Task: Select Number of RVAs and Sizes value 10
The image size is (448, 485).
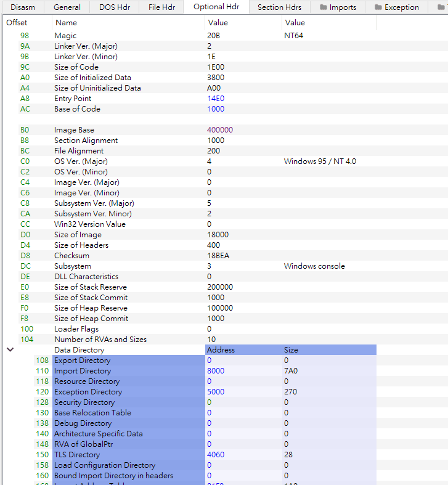Action: click(211, 340)
